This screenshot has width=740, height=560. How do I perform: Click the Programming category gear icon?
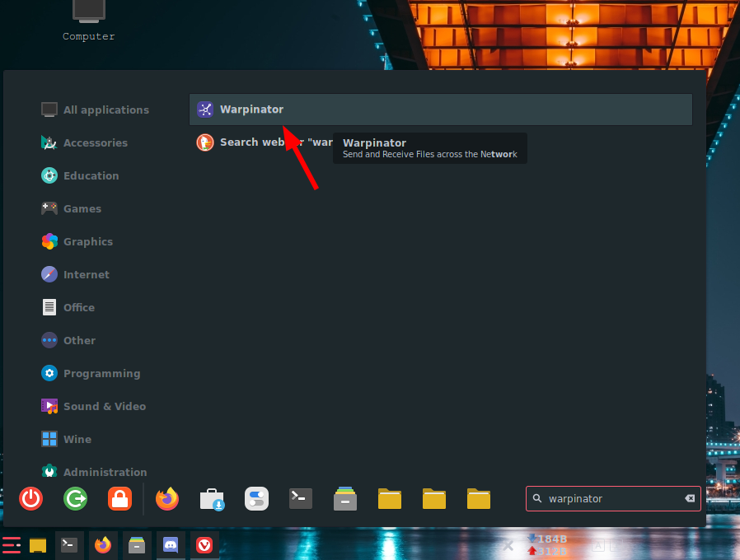tap(49, 373)
